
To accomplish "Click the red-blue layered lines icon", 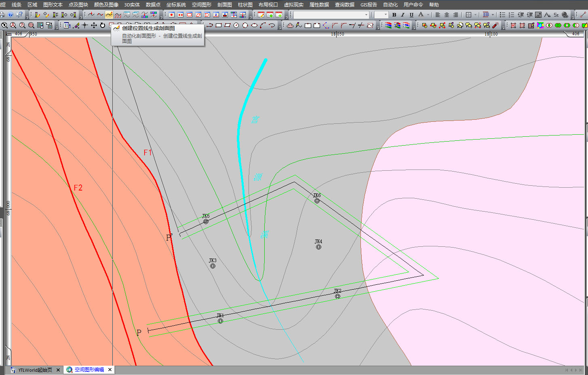I will click(388, 25).
